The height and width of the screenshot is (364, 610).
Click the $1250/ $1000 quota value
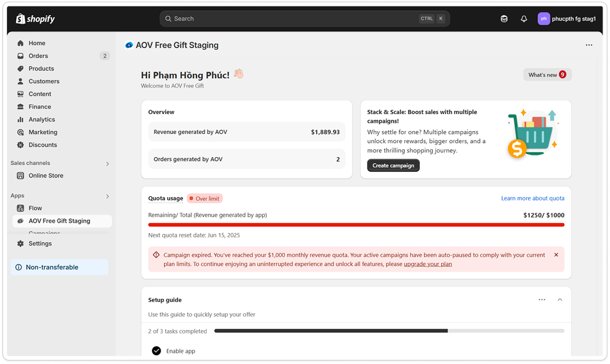(544, 215)
